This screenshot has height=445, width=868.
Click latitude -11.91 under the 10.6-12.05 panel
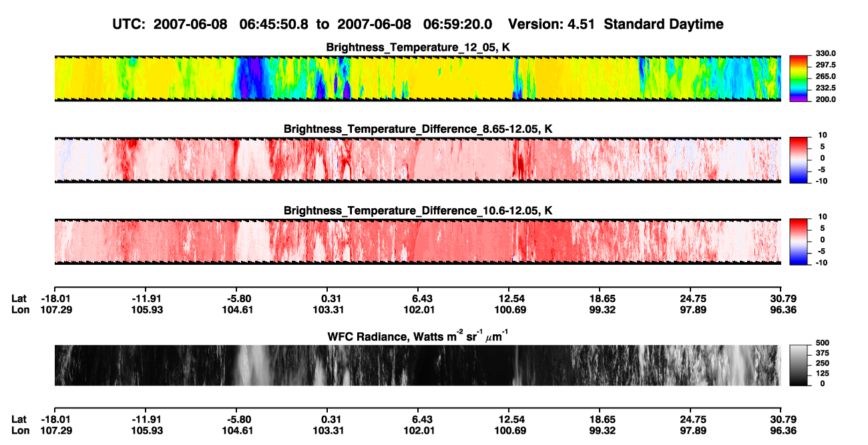coord(145,298)
